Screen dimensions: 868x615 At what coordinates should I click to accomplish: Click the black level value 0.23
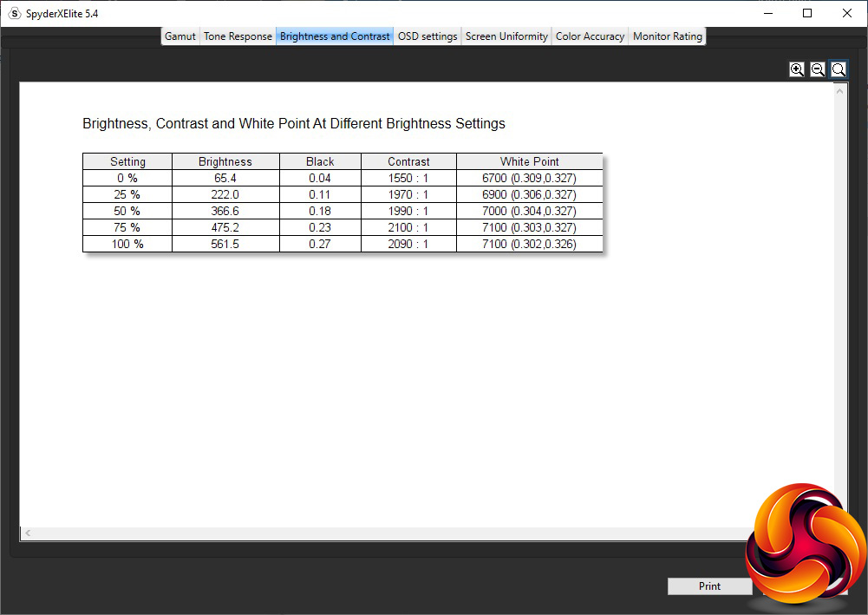tap(320, 227)
